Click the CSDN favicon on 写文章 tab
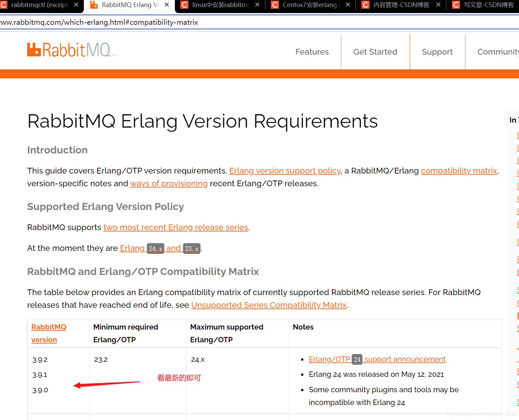The height and width of the screenshot is (420, 519). [x=456, y=5]
